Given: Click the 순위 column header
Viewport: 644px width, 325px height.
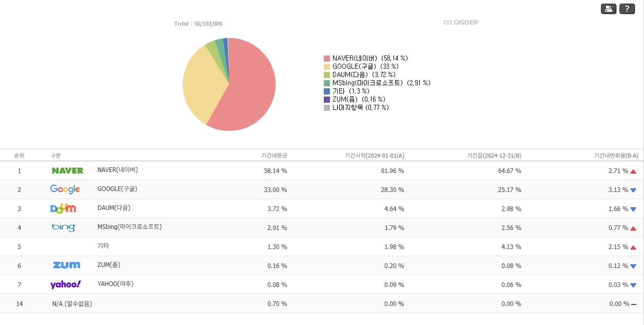Looking at the screenshot, I should pyautogui.click(x=19, y=156).
